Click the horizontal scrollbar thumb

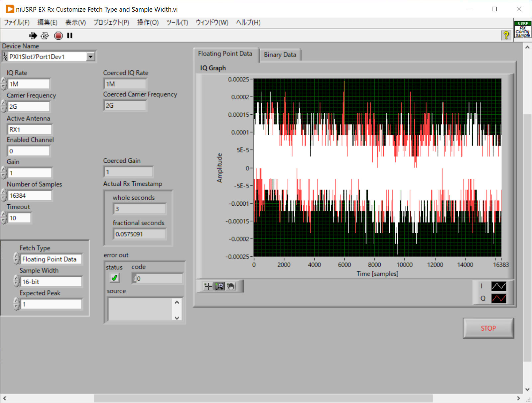(263, 398)
